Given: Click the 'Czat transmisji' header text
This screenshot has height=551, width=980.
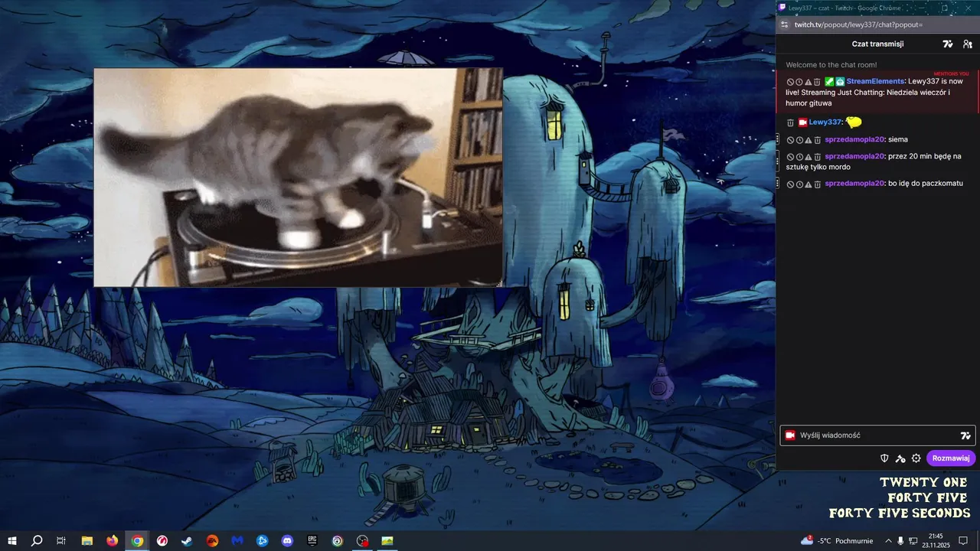Looking at the screenshot, I should point(877,44).
